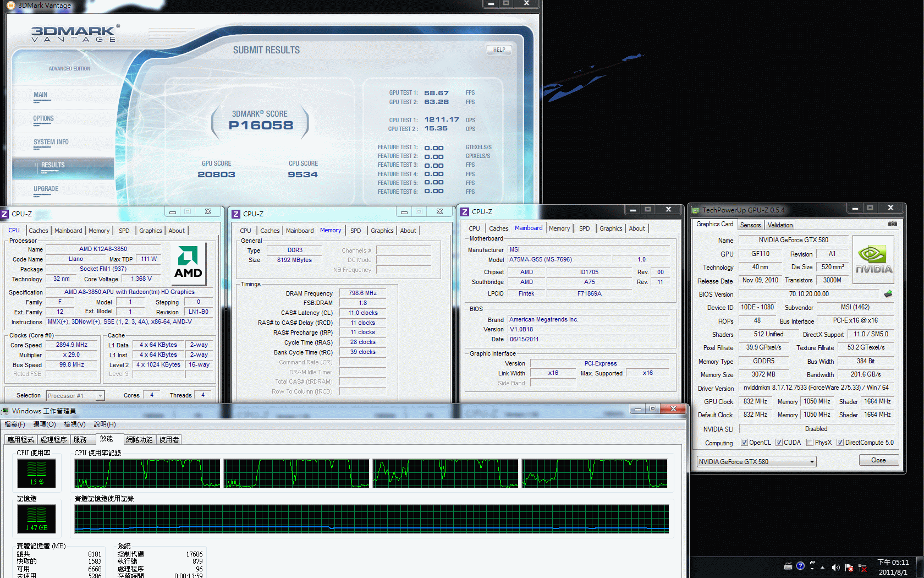924x578 pixels.
Task: Open UPGRADE in the 3DMark Vantage sidebar
Action: point(46,189)
